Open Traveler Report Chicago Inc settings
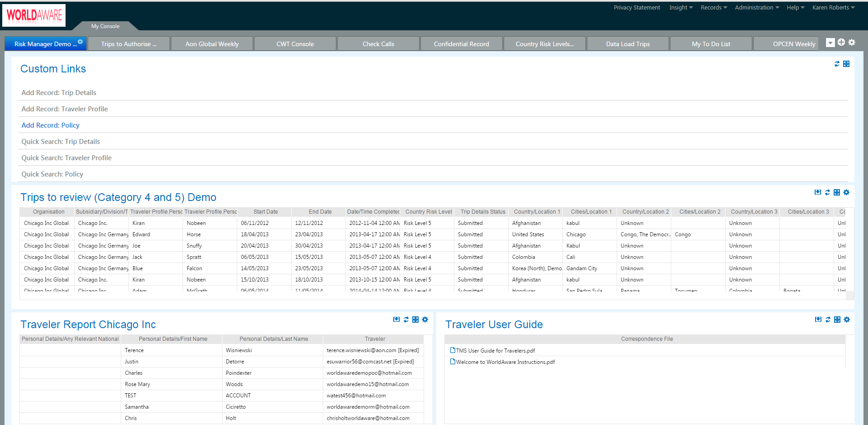868x425 pixels. point(425,320)
